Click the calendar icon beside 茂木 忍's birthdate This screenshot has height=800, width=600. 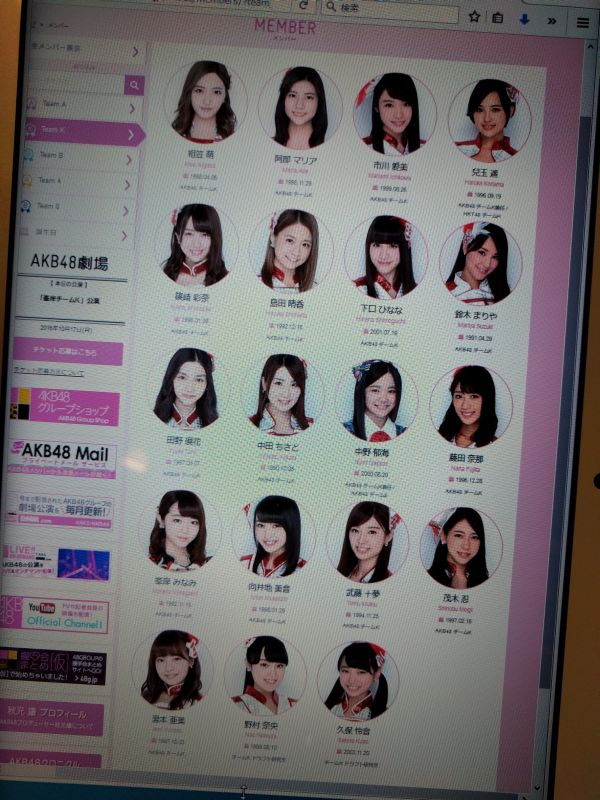coord(442,619)
